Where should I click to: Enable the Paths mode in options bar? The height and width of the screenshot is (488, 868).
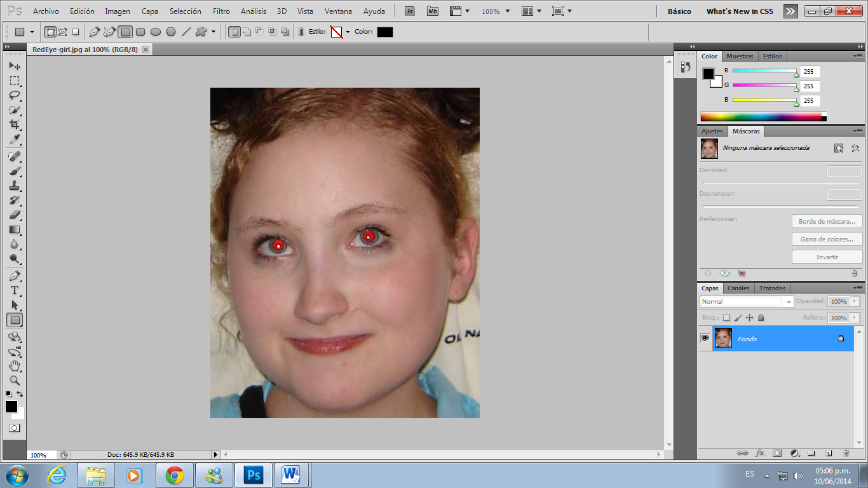(63, 32)
